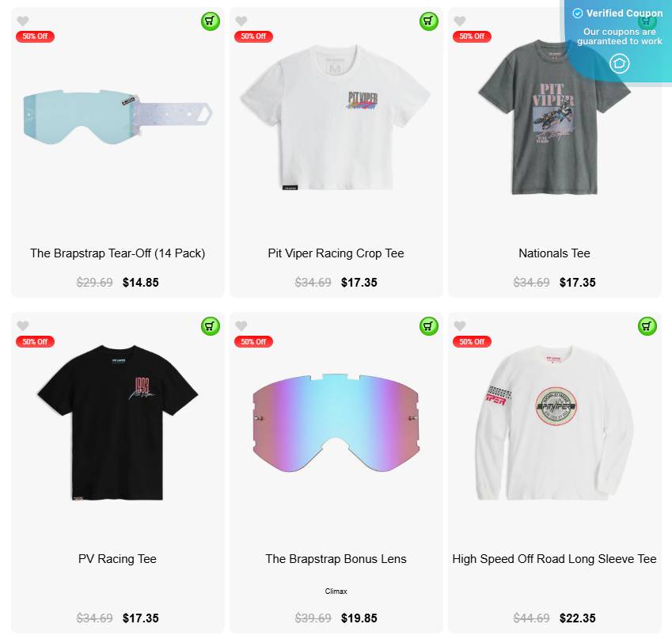Click home icon in Verified Coupon banner

click(619, 63)
